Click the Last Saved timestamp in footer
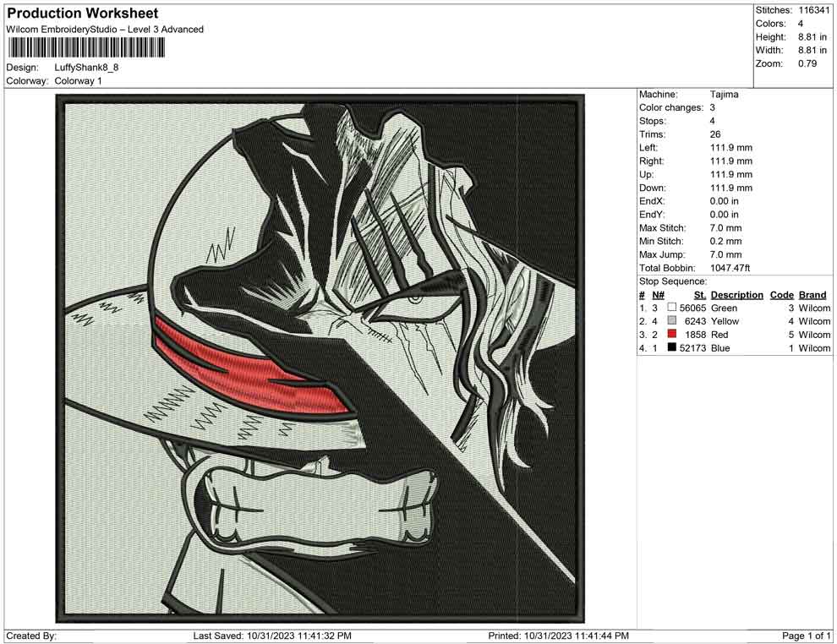 272,636
